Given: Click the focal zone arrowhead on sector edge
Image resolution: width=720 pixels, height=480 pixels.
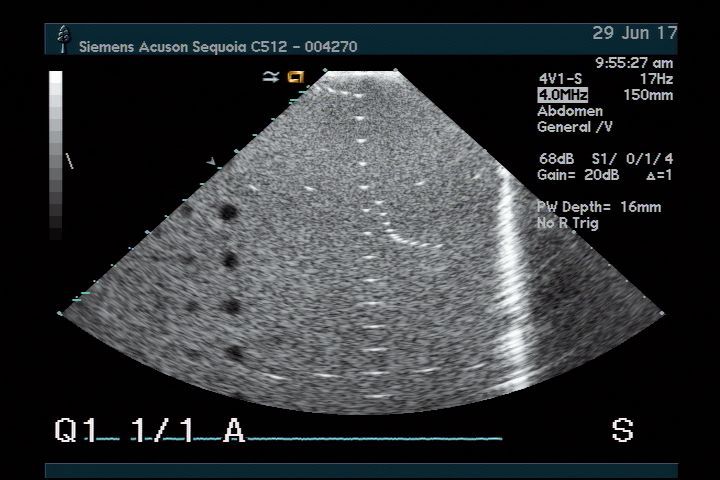Looking at the screenshot, I should [210, 161].
